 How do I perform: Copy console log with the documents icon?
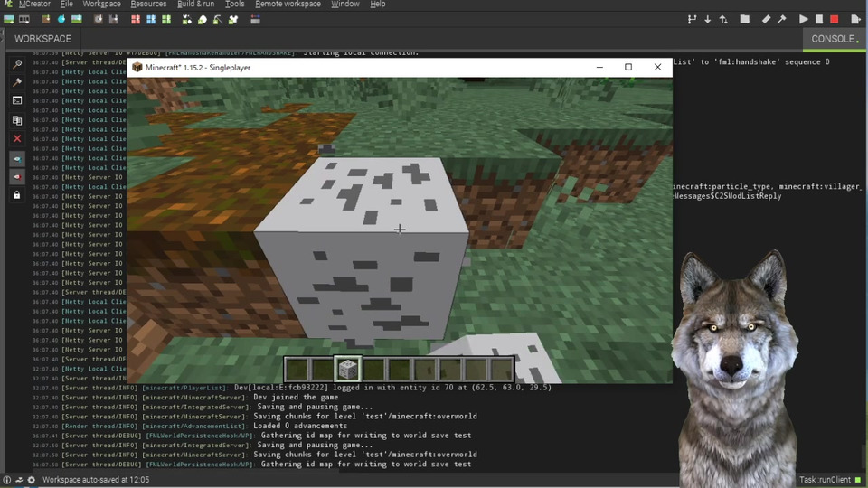point(17,120)
